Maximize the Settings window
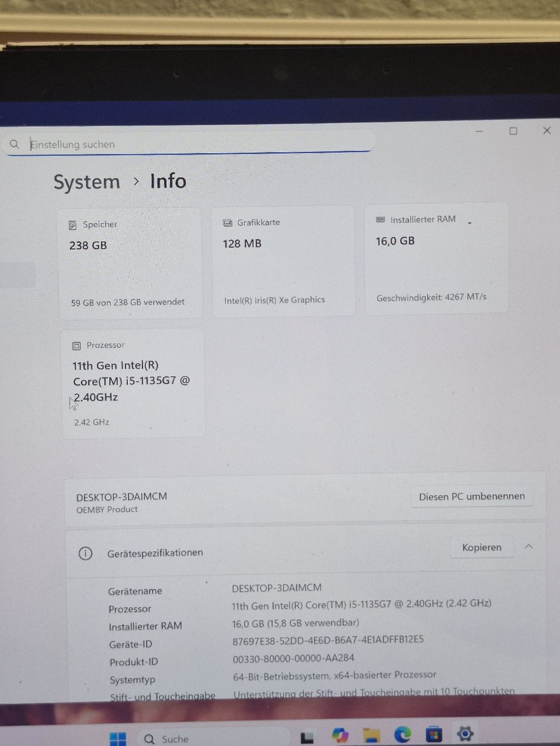Viewport: 560px width, 746px height. pos(513,131)
